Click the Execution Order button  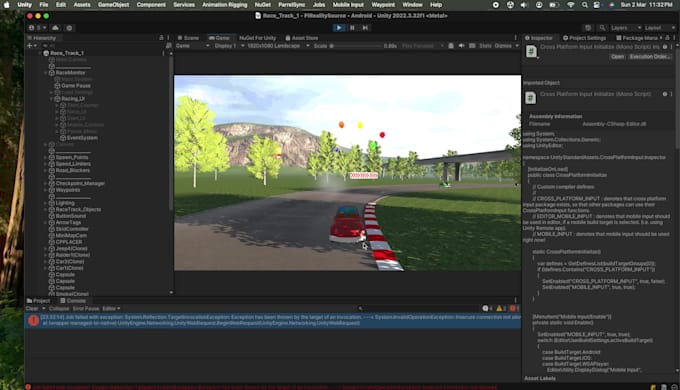(649, 57)
